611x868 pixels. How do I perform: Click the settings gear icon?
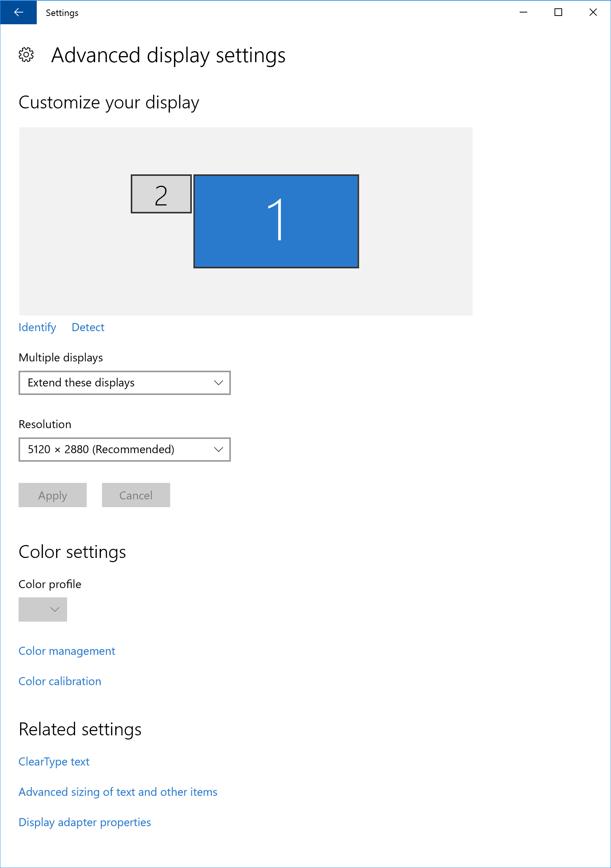point(26,55)
